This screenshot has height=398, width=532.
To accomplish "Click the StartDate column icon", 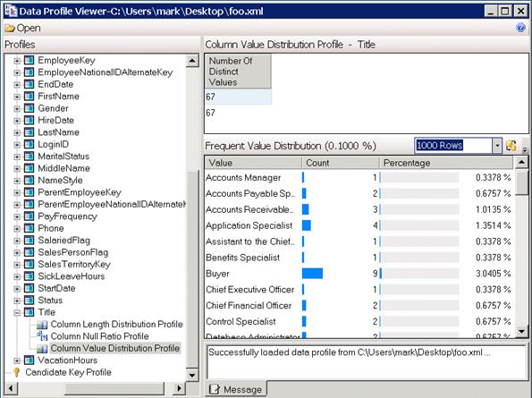I will click(30, 288).
